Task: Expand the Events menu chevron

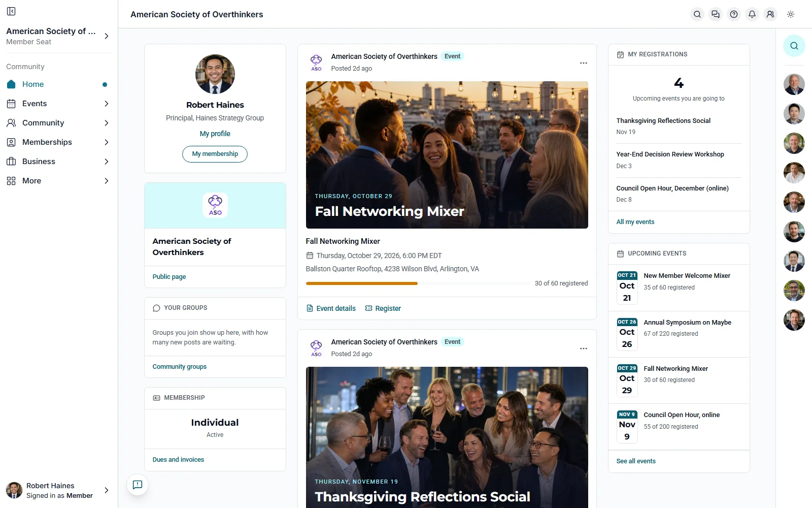Action: [x=107, y=104]
